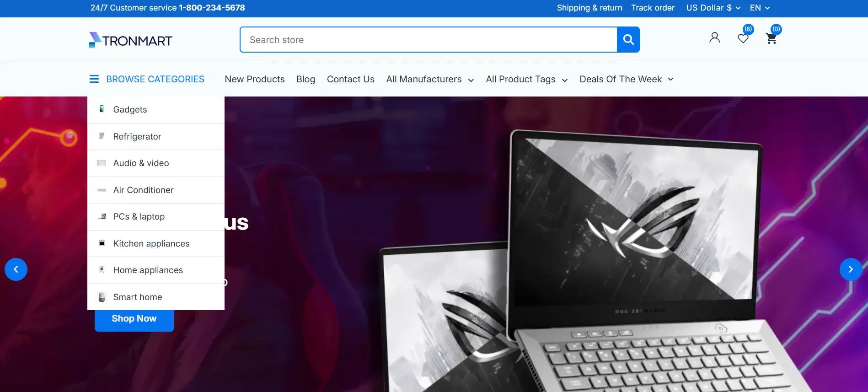Select PCs & laptop in categories
This screenshot has width=868, height=392.
[156, 217]
